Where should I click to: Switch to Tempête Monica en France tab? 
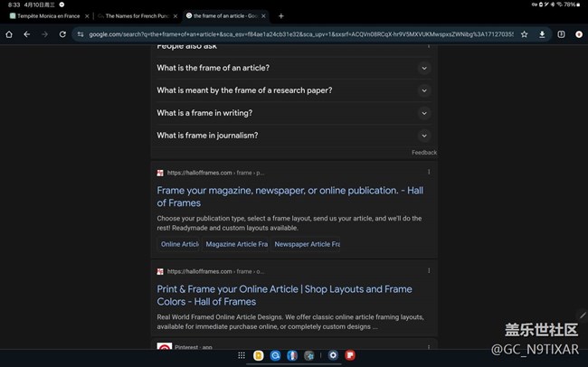point(47,15)
